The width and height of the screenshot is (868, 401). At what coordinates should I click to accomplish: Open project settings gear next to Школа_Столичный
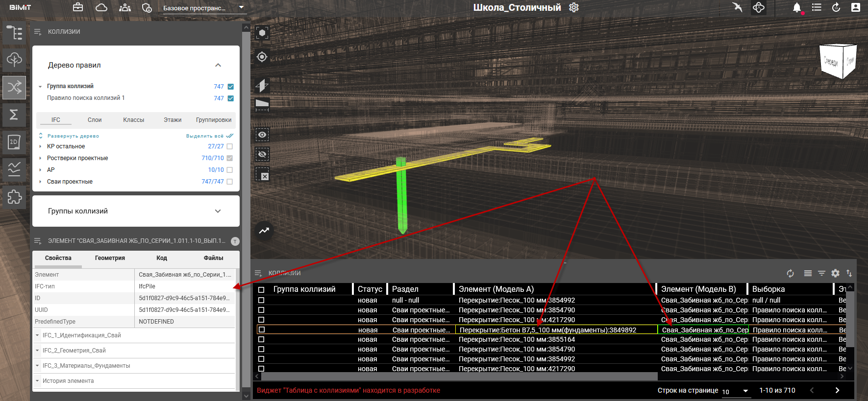(574, 7)
